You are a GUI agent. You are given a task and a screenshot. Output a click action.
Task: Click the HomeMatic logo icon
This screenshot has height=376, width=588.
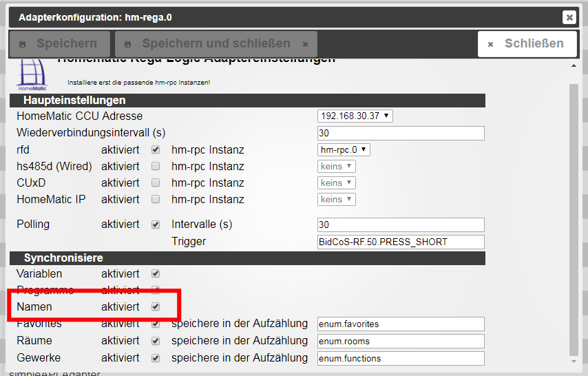coord(32,74)
